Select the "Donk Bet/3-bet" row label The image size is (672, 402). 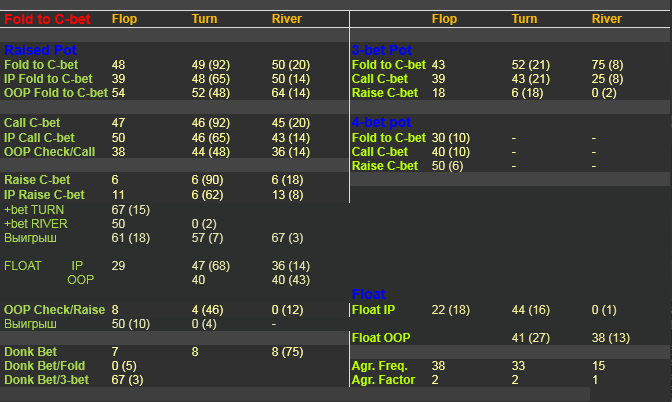tap(47, 380)
